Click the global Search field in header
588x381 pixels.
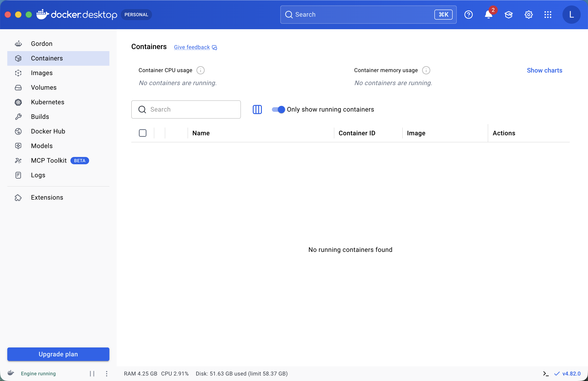pos(368,15)
